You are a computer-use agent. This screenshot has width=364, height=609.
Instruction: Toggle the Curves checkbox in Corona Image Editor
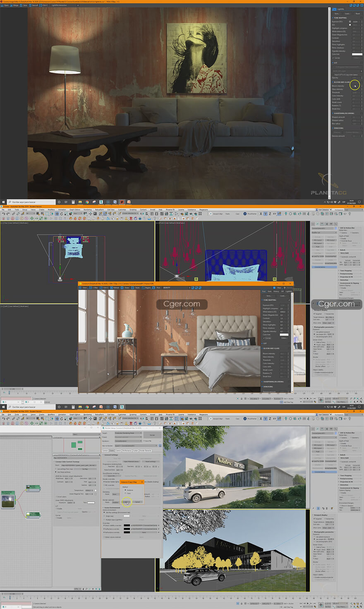pyautogui.click(x=333, y=58)
